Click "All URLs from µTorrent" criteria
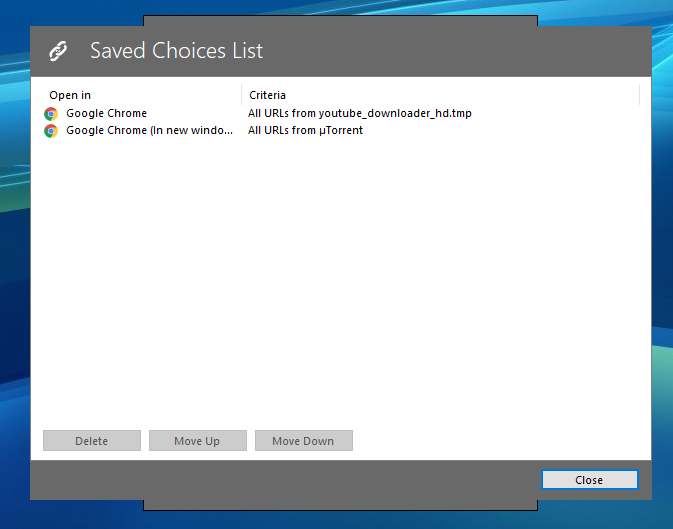This screenshot has height=529, width=673. pyautogui.click(x=305, y=131)
